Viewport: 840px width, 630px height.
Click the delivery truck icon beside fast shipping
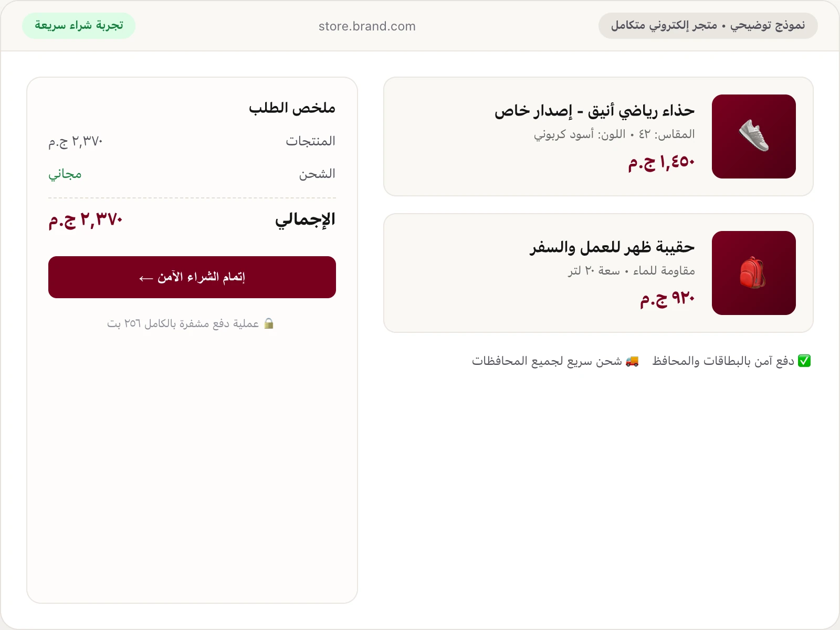point(632,361)
